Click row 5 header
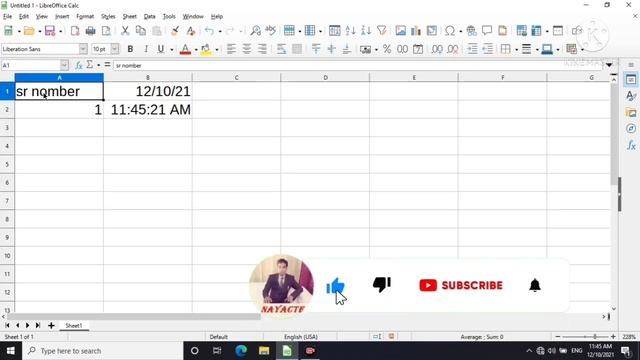The width and height of the screenshot is (640, 360). (7, 164)
